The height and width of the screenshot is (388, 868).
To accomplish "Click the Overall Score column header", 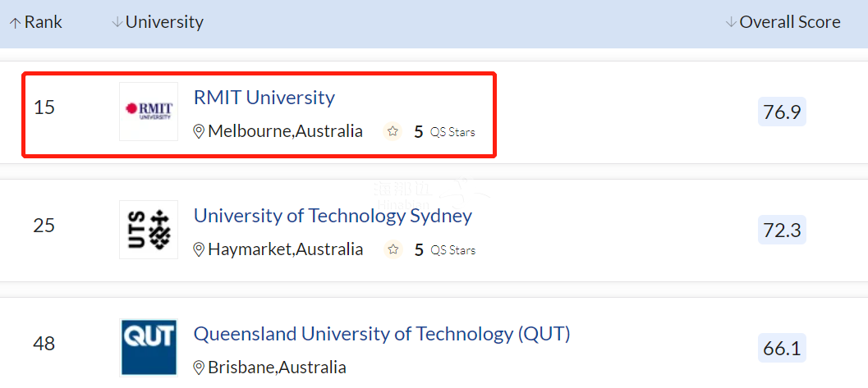I will [790, 22].
